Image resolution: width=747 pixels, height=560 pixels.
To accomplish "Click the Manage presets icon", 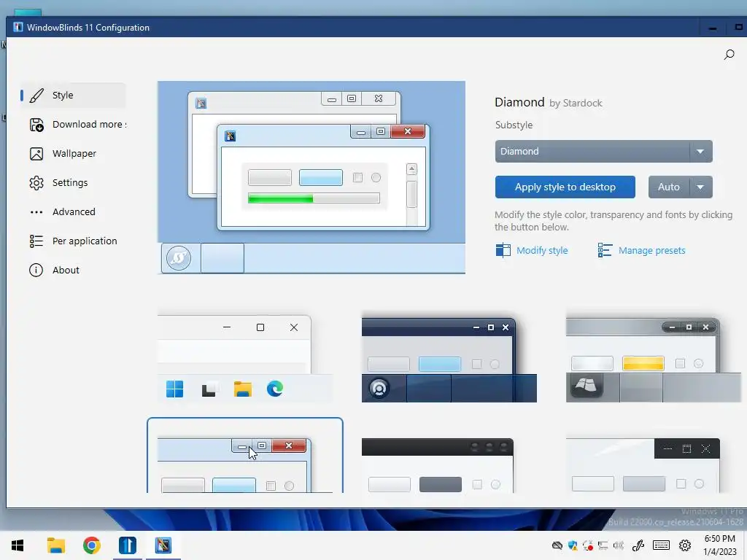I will [x=605, y=250].
